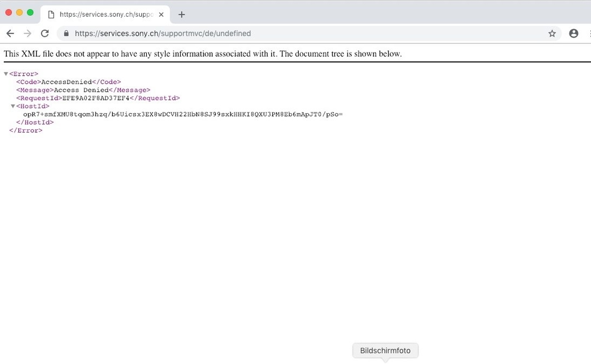Click the RequestId value EFE9A02F8AD37EF4
Image resolution: width=591 pixels, height=364 pixels.
pyautogui.click(x=96, y=98)
